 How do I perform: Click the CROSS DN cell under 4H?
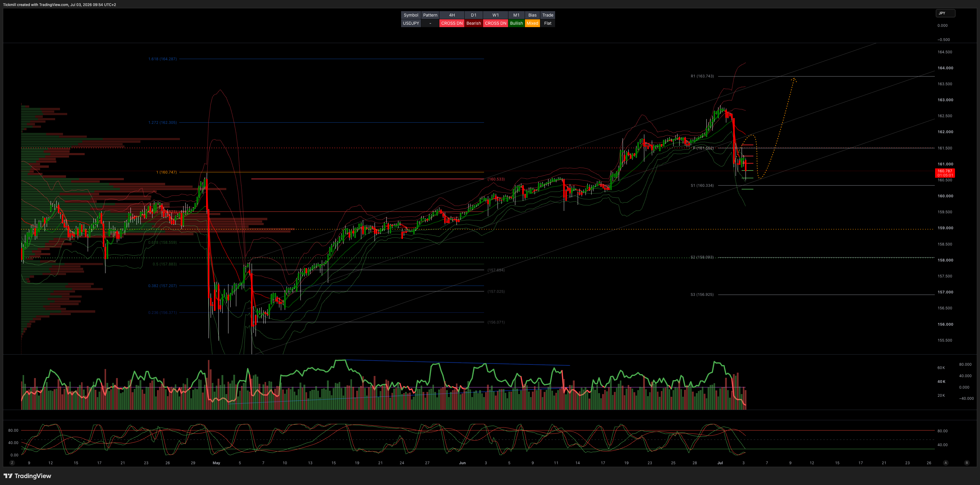click(452, 23)
